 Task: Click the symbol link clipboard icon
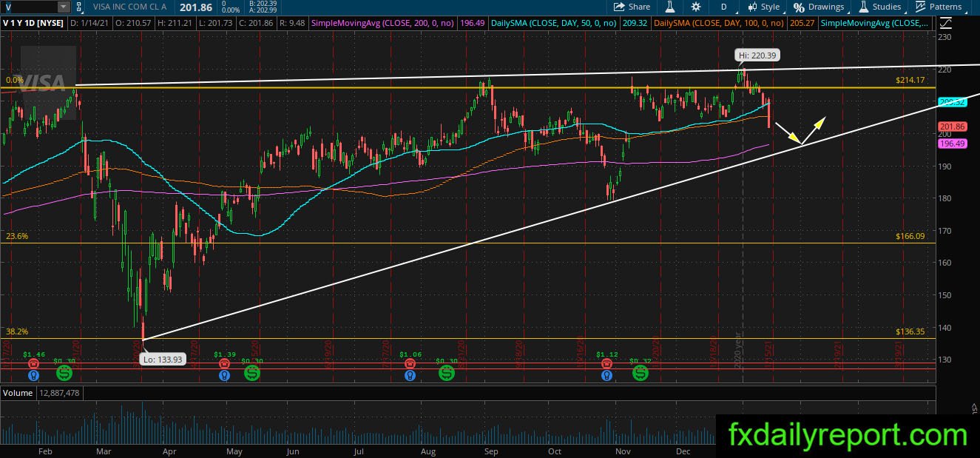pyautogui.click(x=80, y=7)
